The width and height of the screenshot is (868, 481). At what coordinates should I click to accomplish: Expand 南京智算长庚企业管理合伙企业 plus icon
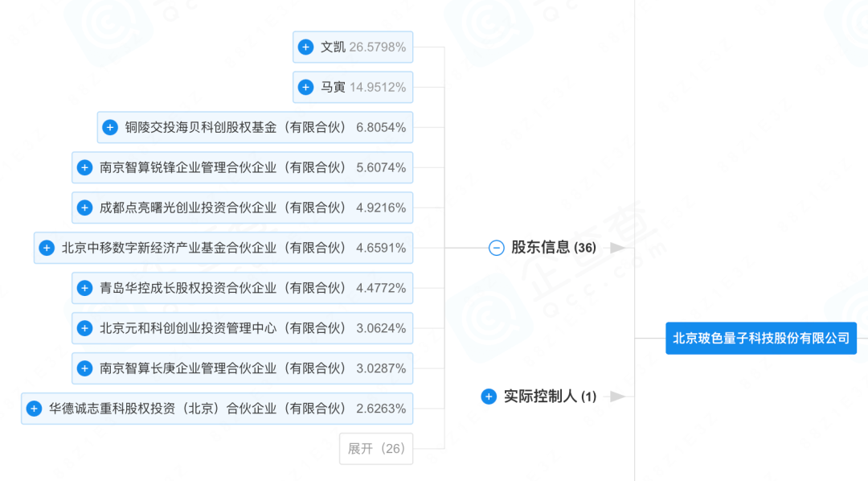click(84, 368)
